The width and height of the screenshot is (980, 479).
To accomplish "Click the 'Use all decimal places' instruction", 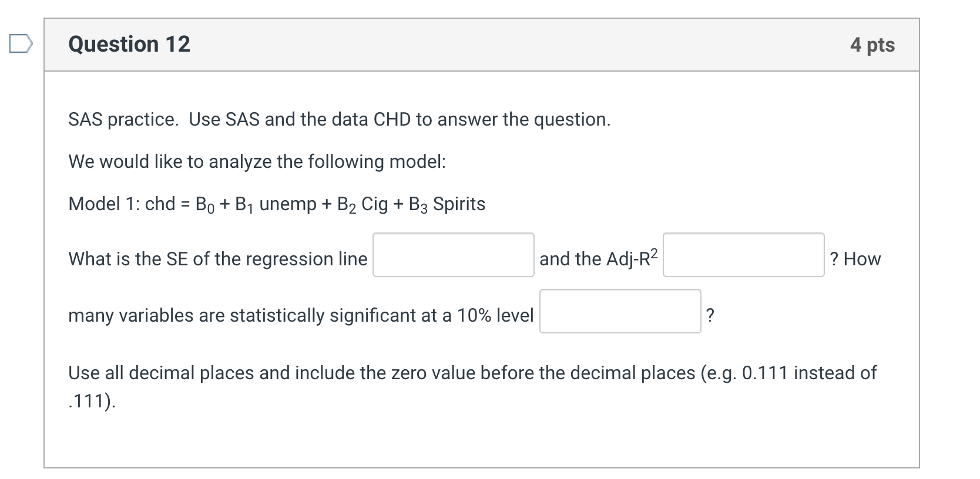I will coord(472,373).
